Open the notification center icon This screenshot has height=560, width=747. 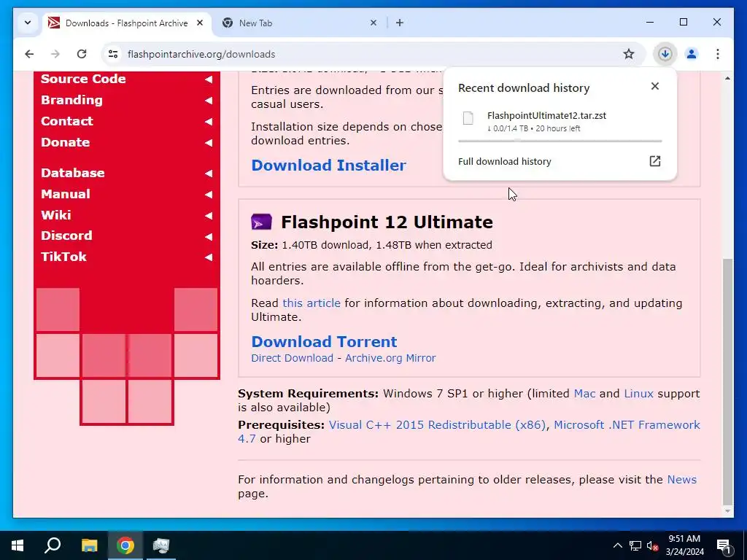pos(724,545)
